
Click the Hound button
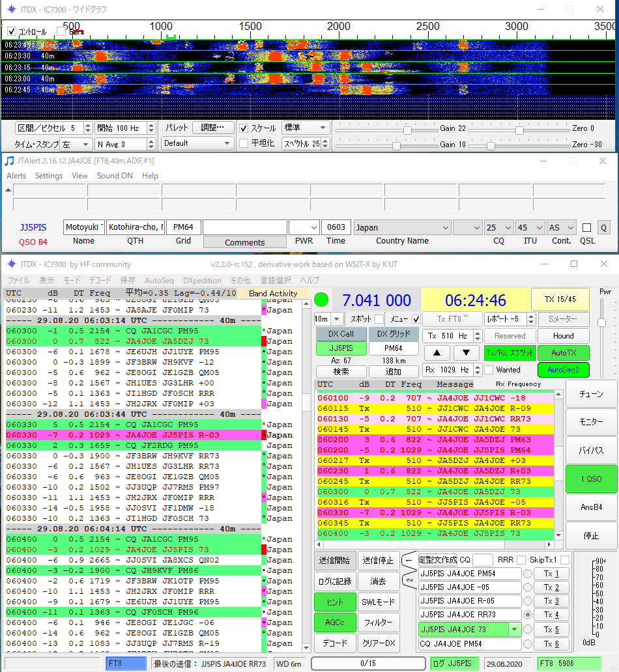(x=563, y=336)
